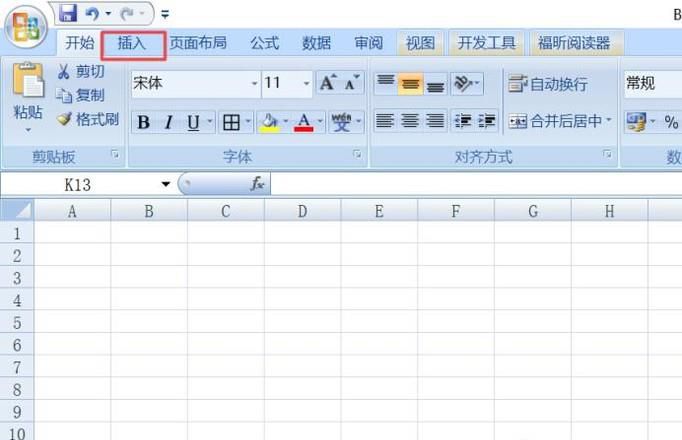Apply yellow fill color
682x440 pixels.
coord(270,122)
